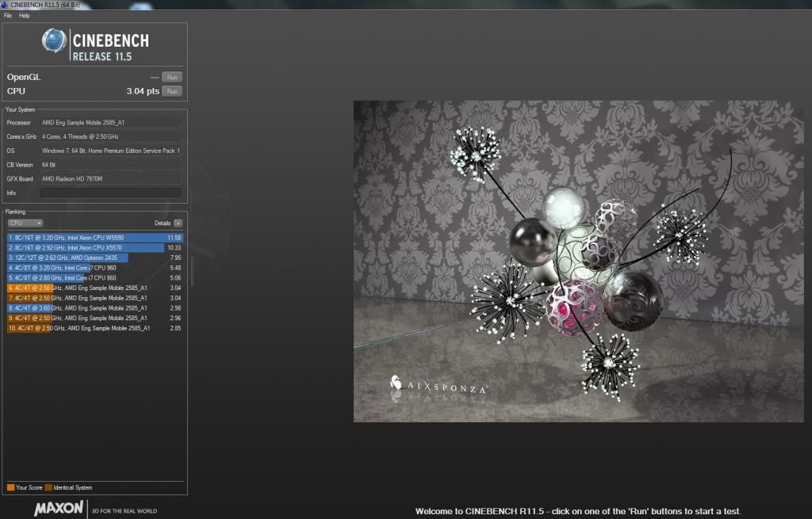Select rank 10 row scoring 2.85
The image size is (812, 519).
coord(95,328)
